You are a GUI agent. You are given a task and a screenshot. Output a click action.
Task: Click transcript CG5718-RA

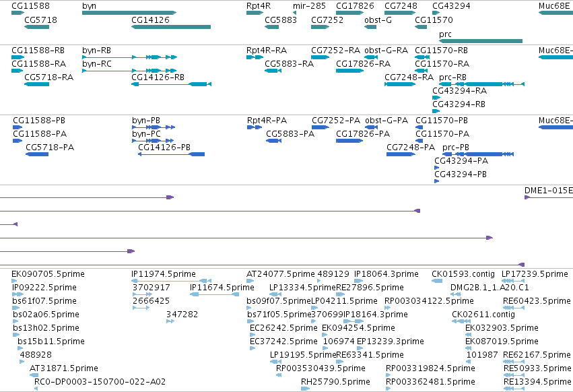(36, 84)
